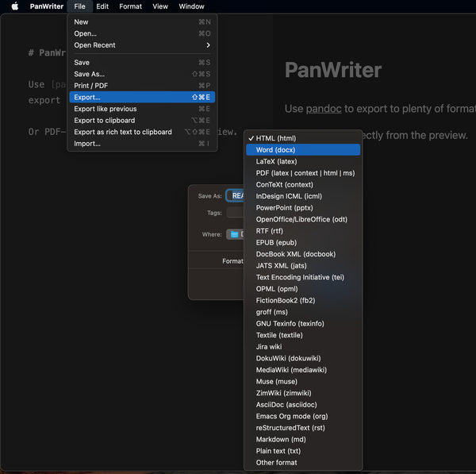476x474 pixels.
Task: Select GNU Texinfo (texinfo) format
Action: [x=303, y=323]
